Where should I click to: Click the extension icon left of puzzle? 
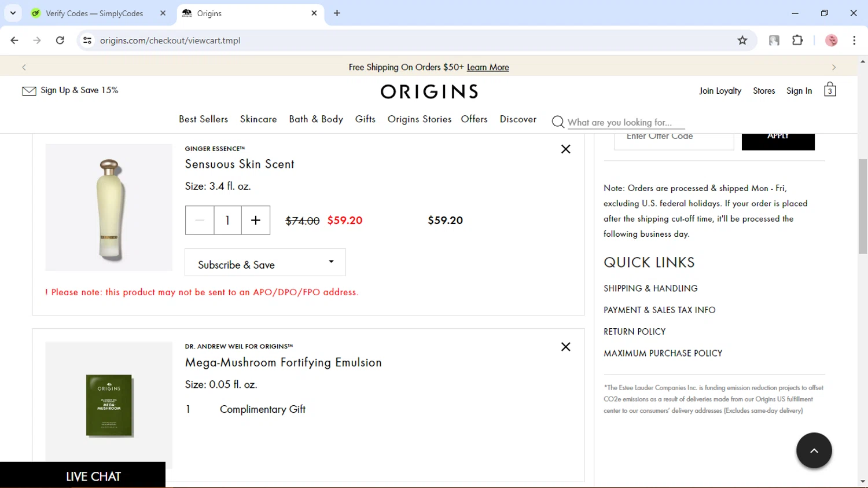pyautogui.click(x=774, y=40)
